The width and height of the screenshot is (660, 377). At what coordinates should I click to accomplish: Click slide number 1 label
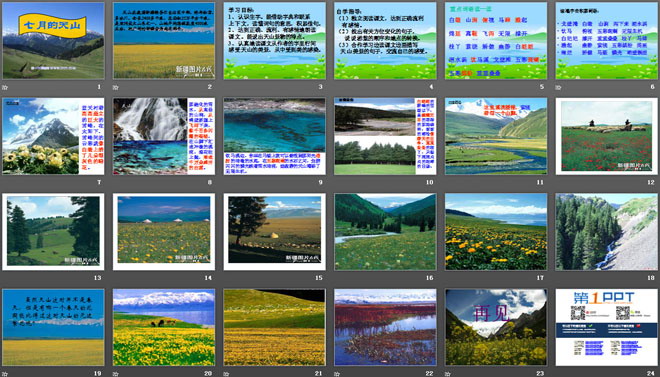point(99,87)
